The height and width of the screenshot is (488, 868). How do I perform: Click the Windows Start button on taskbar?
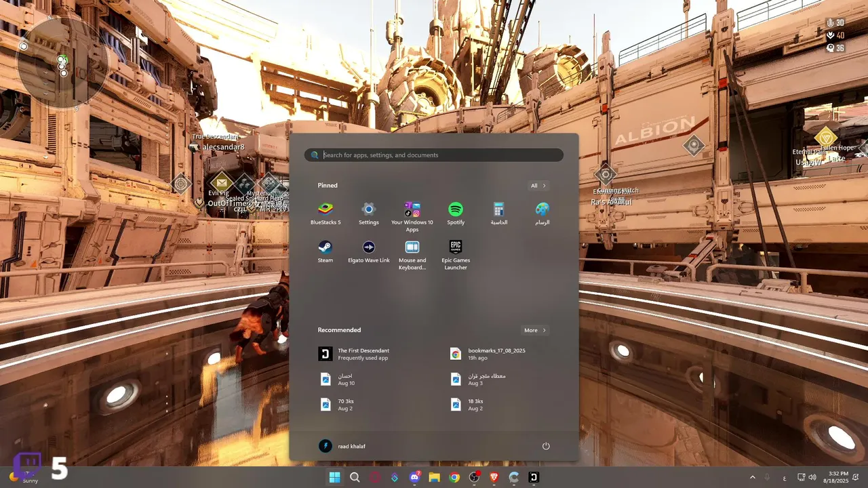[x=335, y=477]
